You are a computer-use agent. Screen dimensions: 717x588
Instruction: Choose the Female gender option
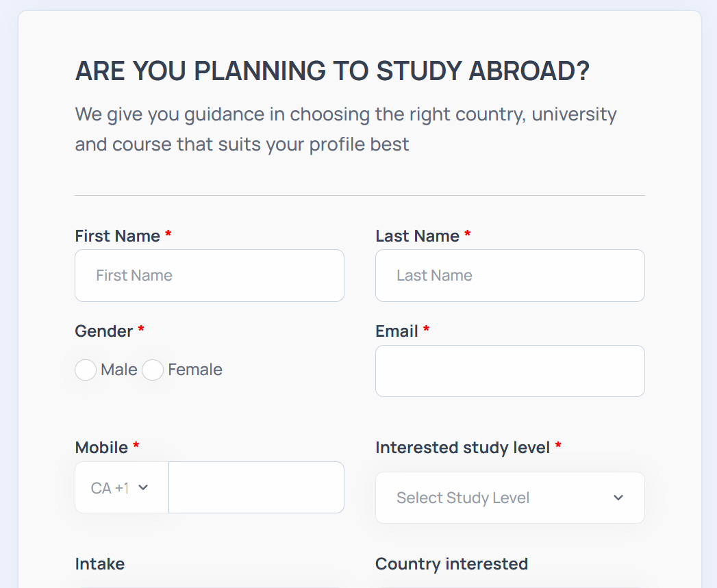pyautogui.click(x=153, y=370)
